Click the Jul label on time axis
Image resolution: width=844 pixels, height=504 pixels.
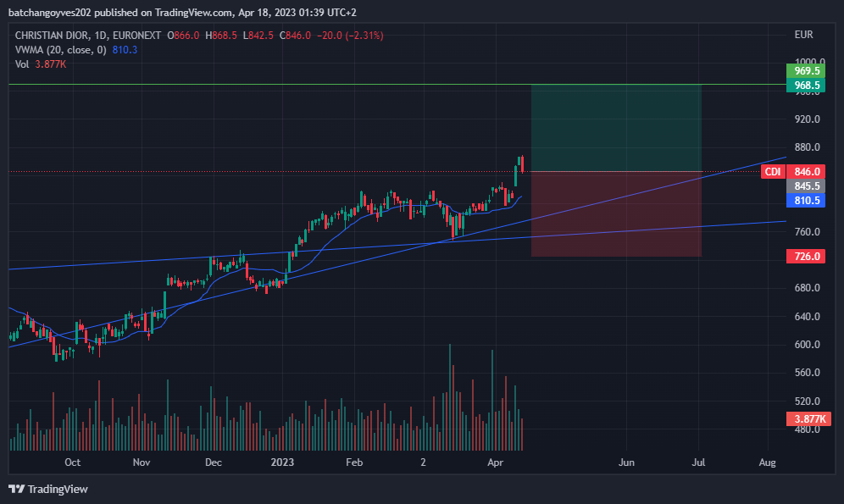(x=698, y=462)
